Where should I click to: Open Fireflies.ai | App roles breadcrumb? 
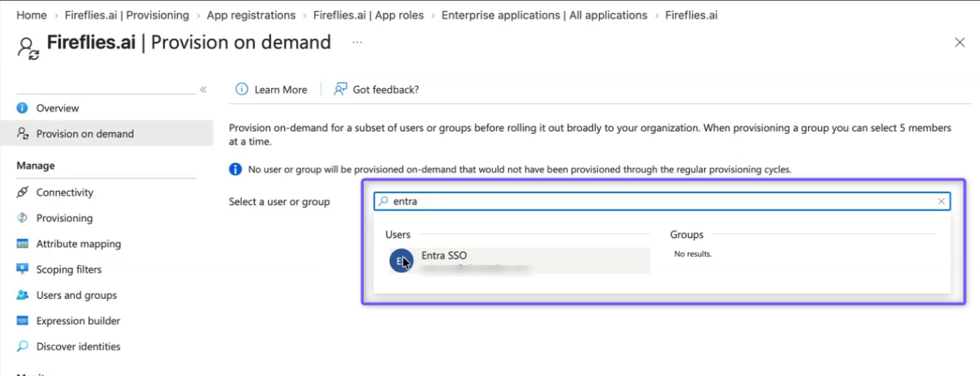pos(369,15)
